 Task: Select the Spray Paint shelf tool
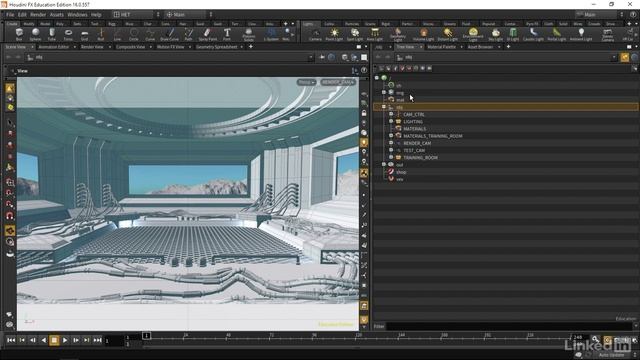pos(208,34)
